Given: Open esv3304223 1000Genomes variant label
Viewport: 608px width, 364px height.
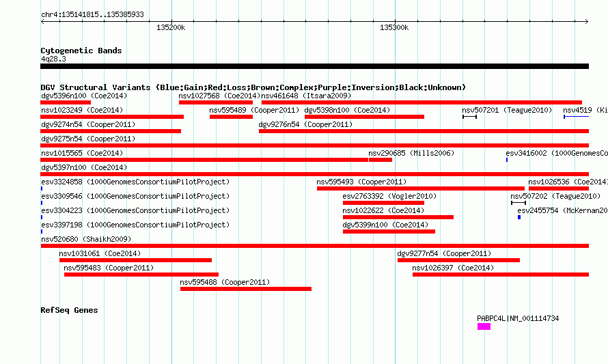Looking at the screenshot, I should tap(135, 210).
